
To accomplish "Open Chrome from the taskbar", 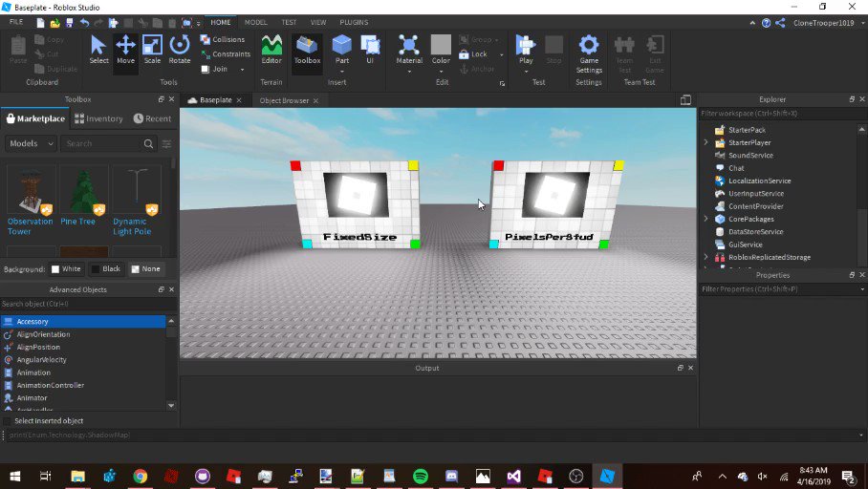I will [141, 476].
